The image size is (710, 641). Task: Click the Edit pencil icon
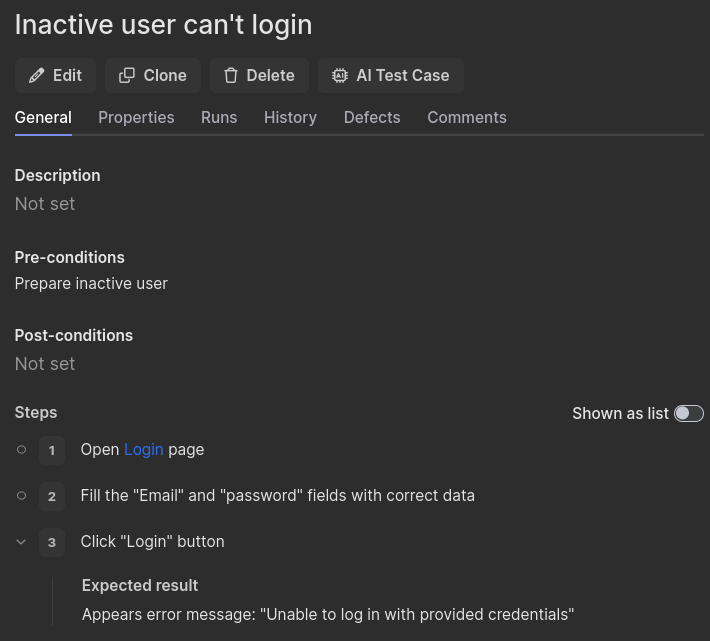[37, 76]
